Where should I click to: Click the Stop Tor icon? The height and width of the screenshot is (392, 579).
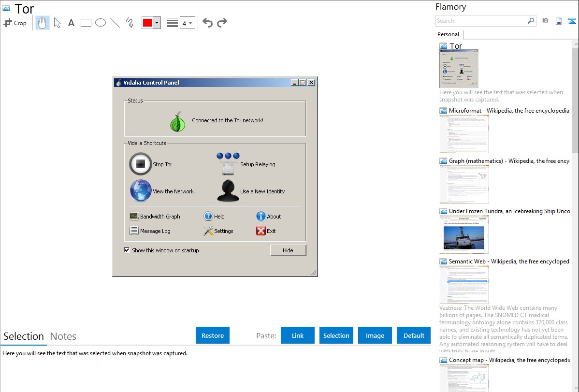click(x=140, y=164)
